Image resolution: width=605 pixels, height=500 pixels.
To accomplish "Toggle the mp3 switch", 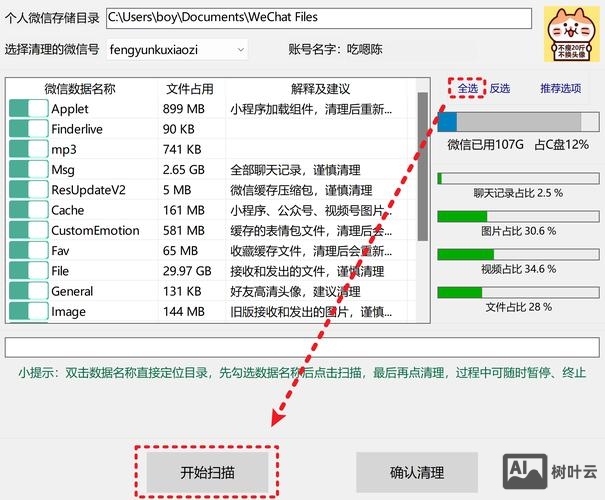I will click(29, 149).
